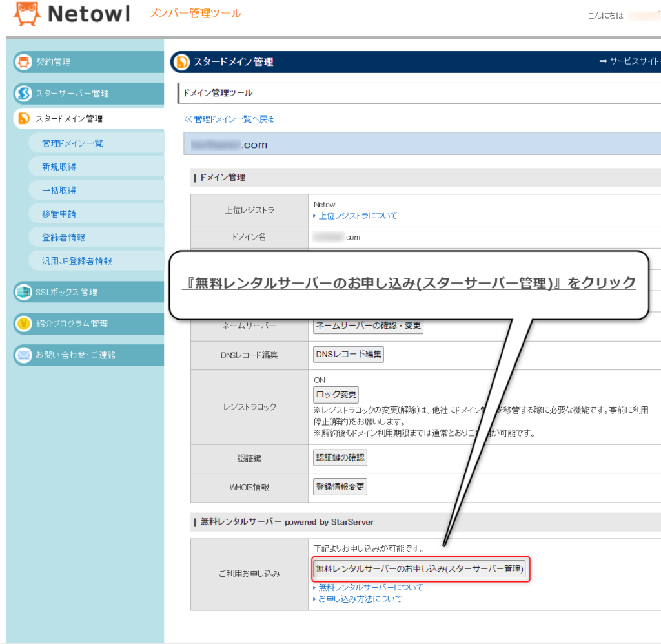Viewport: 661px width, 644px height.
Task: Click the スターサーバー管理 blue S icon
Action: coord(24,93)
